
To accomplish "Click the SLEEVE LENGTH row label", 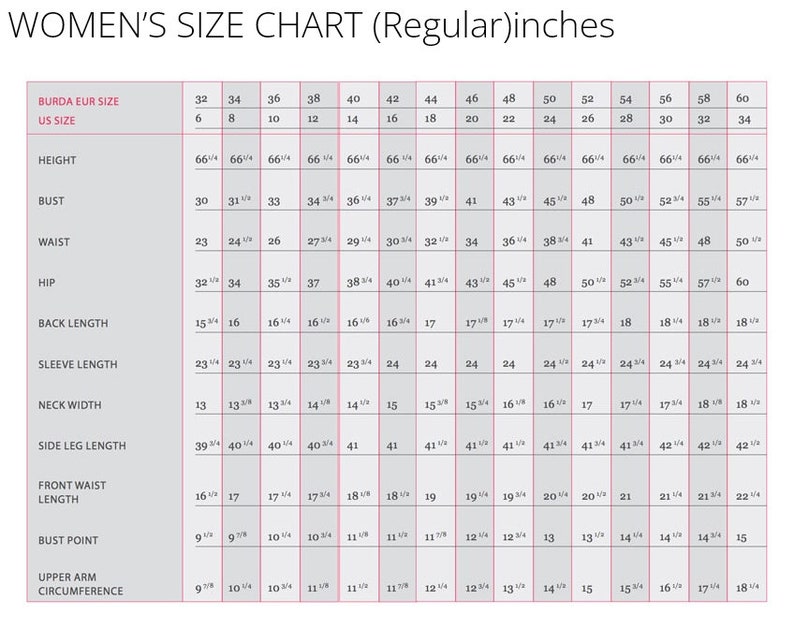I will coord(77,365).
